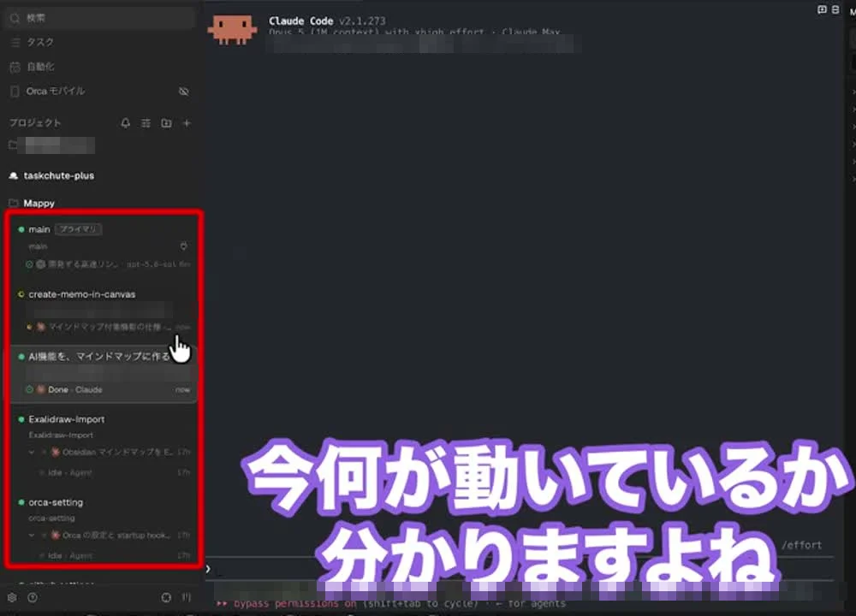Image resolution: width=856 pixels, height=616 pixels.
Task: Focus the terminal prompt input line
Action: 519,569
